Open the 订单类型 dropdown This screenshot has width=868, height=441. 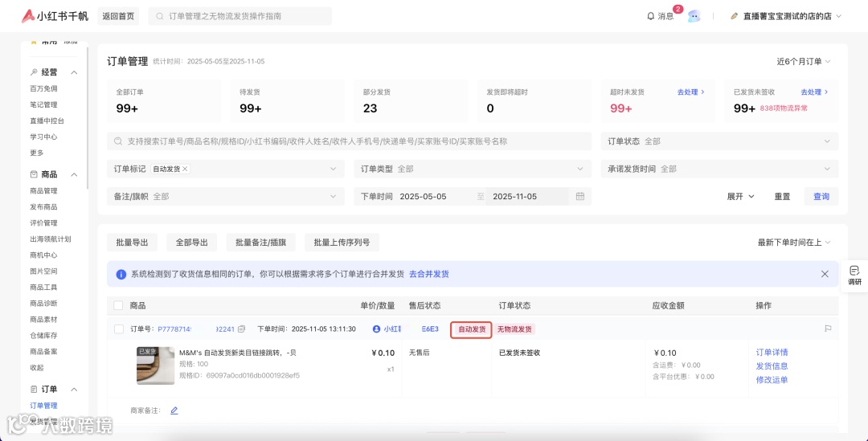(473, 169)
